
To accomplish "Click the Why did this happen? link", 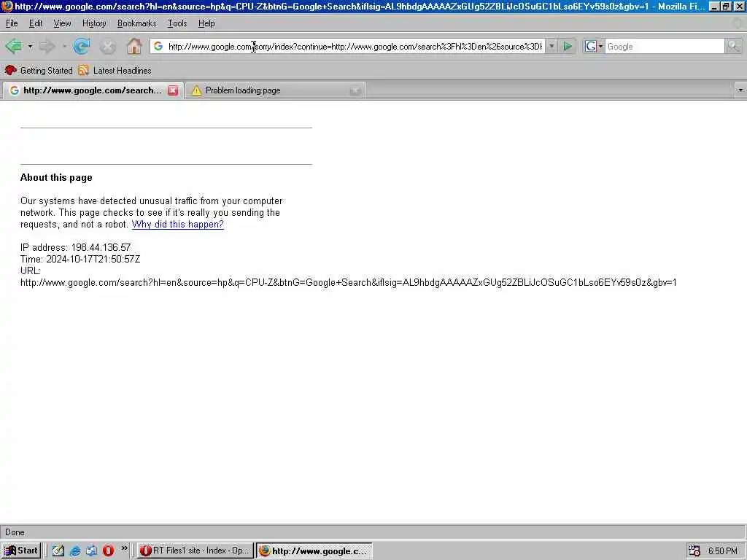I will tap(178, 225).
